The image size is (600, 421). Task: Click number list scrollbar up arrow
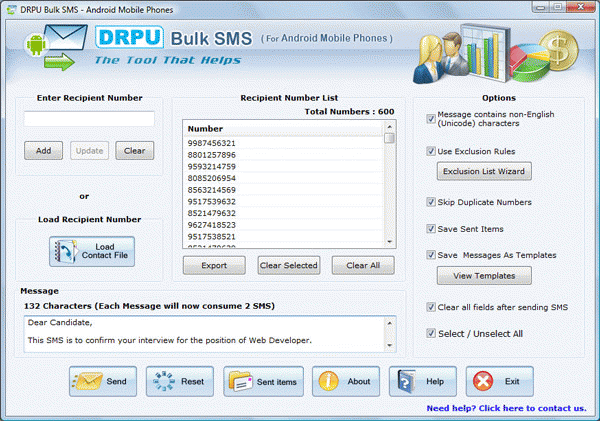390,127
